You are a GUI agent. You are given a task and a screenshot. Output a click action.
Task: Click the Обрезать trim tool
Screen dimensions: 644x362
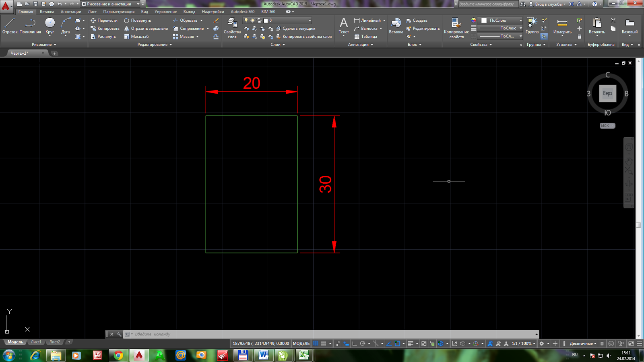(185, 21)
